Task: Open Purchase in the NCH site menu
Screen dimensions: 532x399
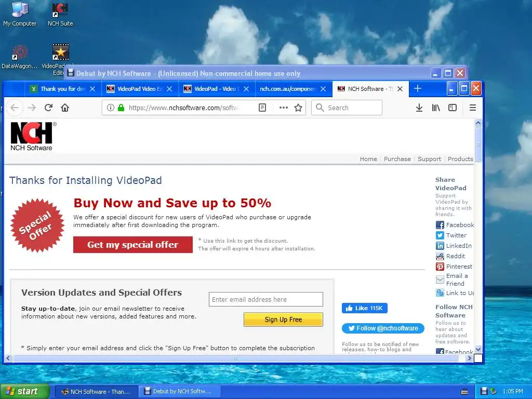Action: (397, 159)
